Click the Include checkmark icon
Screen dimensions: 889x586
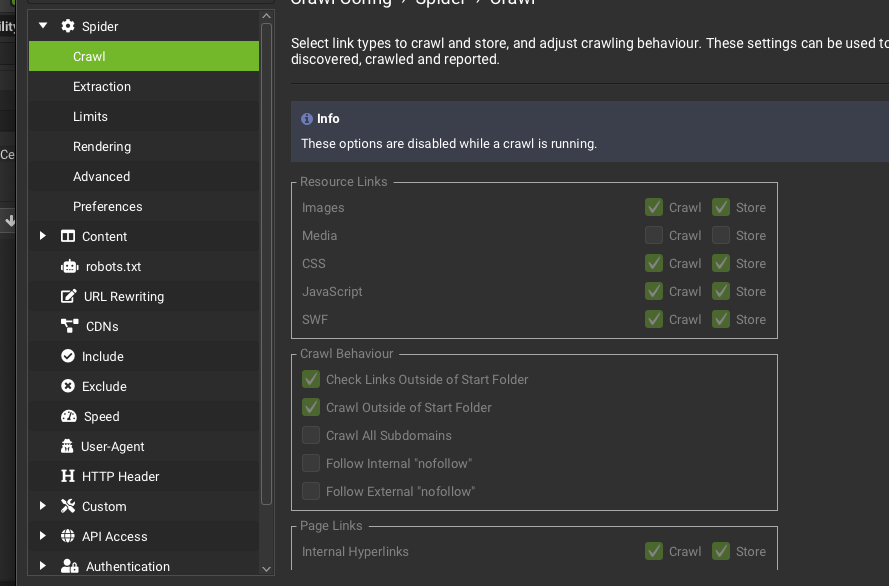coord(68,357)
